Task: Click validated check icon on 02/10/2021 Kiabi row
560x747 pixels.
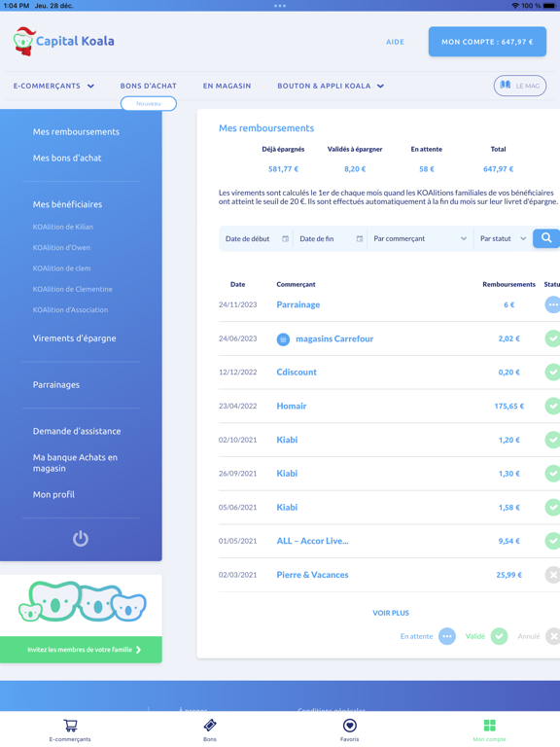Action: click(552, 440)
